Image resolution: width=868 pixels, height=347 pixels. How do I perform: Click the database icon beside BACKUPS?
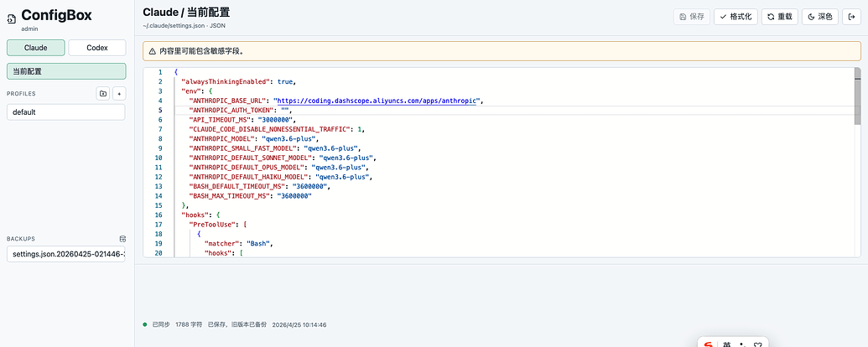122,239
